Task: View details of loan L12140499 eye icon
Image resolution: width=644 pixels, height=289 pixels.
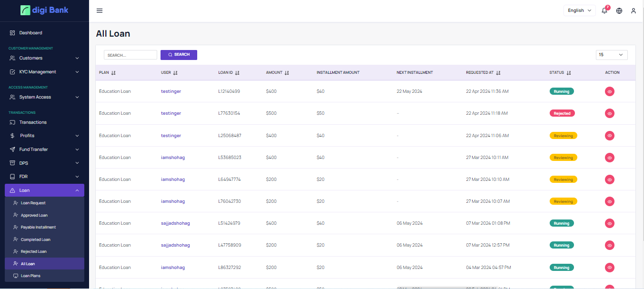Action: 610,91
